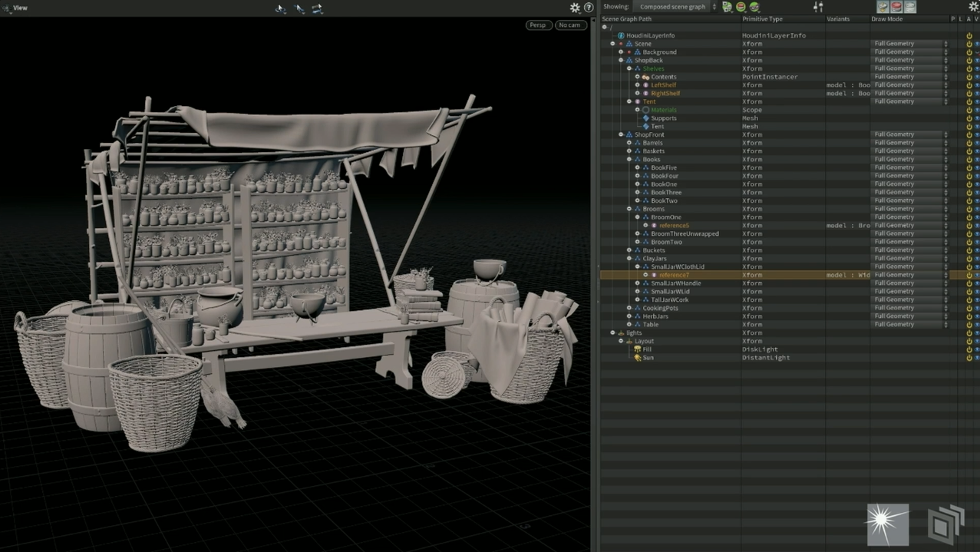The image size is (980, 552).
Task: Open the viewport help question-mark icon
Action: [x=589, y=8]
